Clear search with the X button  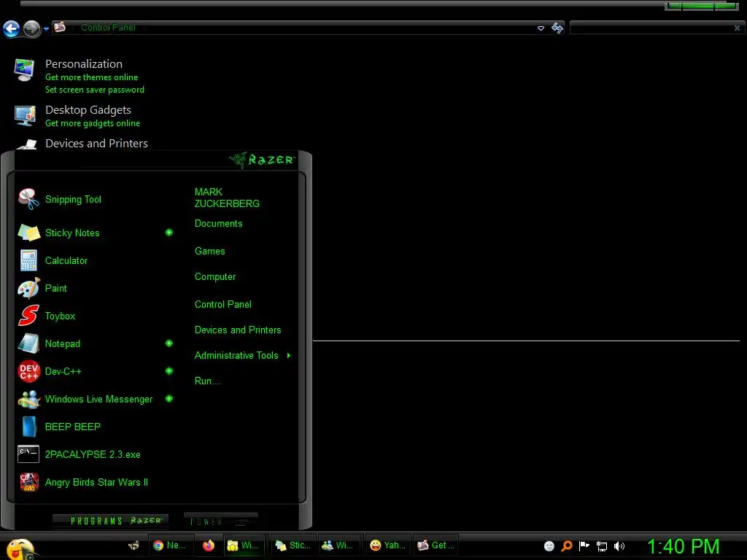click(737, 28)
